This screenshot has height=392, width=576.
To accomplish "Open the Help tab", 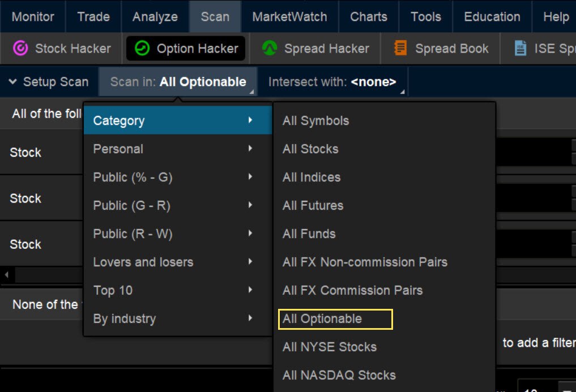I will tap(556, 16).
